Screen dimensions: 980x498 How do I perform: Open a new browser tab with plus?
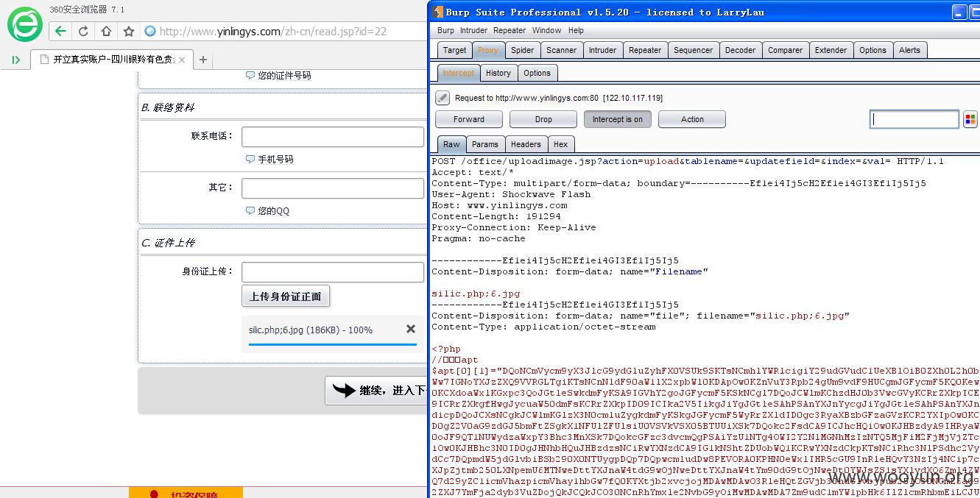(x=203, y=60)
